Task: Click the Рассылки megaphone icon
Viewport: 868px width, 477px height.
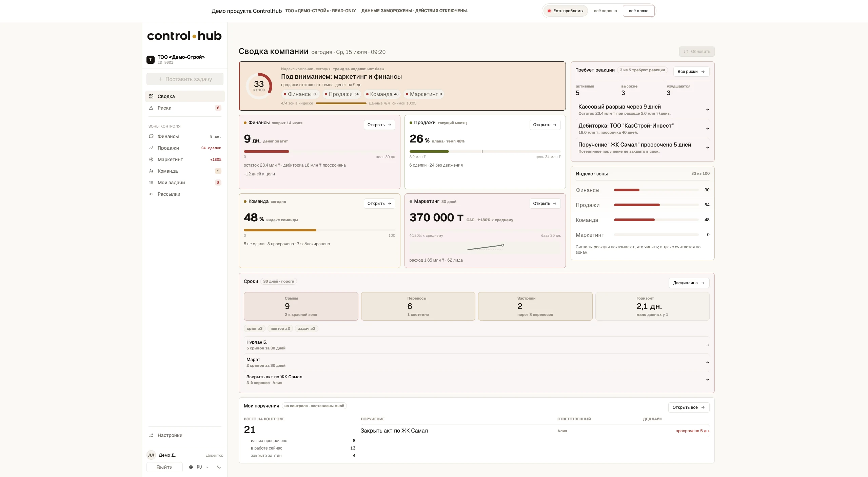Action: [151, 194]
